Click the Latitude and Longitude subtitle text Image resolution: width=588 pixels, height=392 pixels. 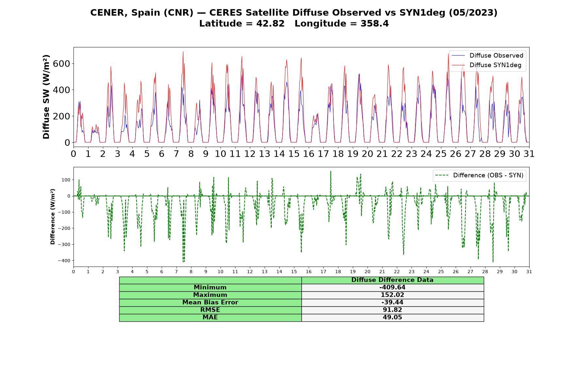(x=294, y=24)
